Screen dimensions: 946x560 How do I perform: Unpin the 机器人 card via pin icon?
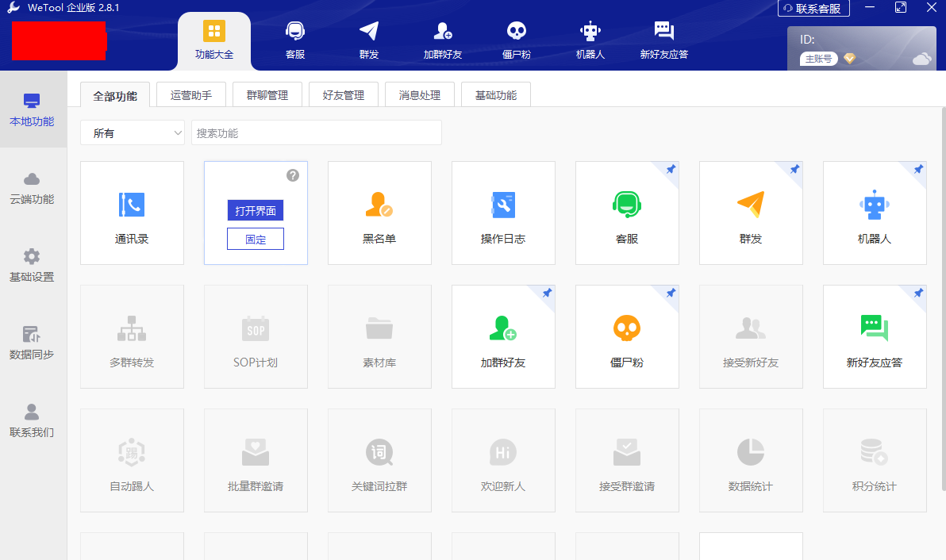(918, 170)
